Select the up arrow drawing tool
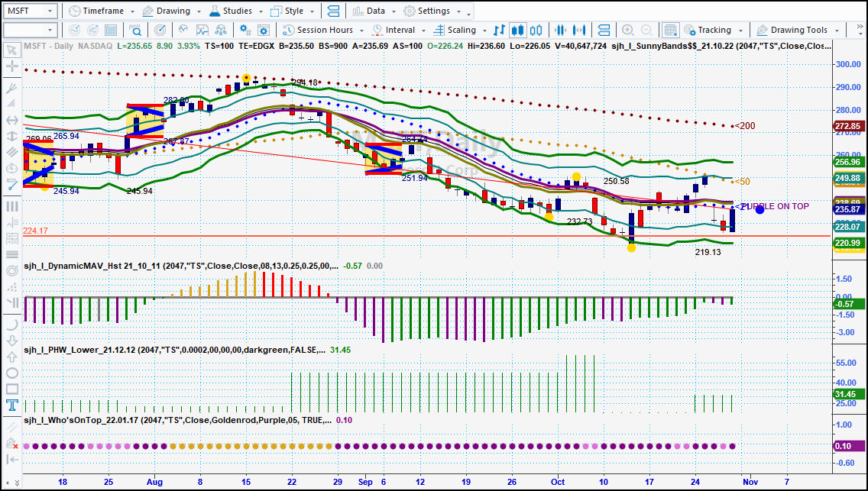Viewport: 868px width, 491px height. (x=11, y=357)
